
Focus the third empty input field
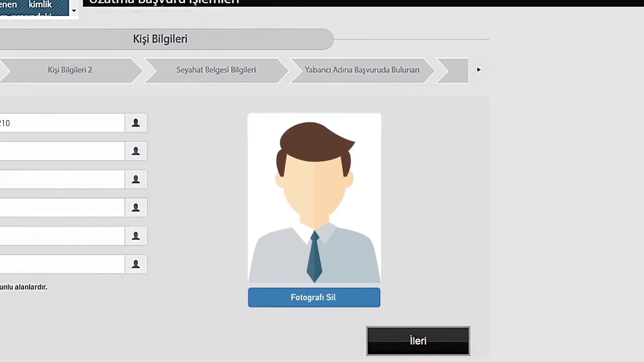tap(62, 179)
